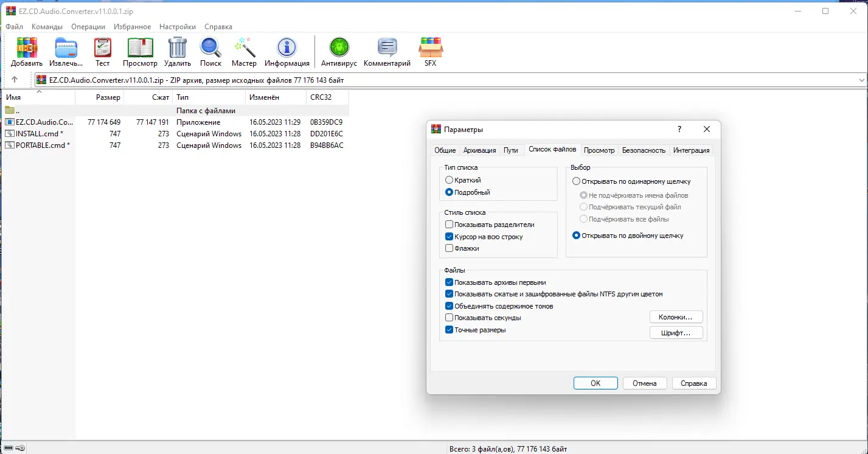Click the WinRAR icon in the main title bar

pos(10,11)
